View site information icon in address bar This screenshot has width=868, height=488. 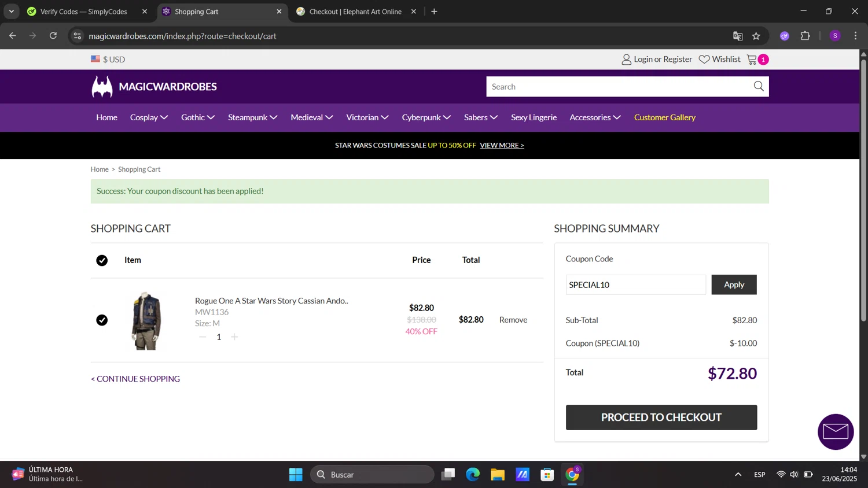click(77, 36)
